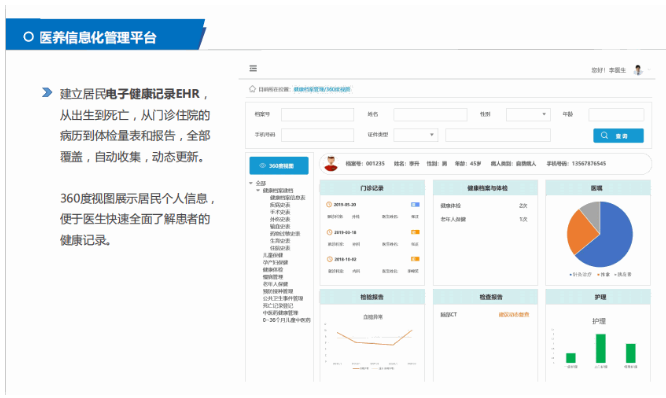Click the 门诊记录 card header
This screenshot has width=666, height=398.
372,188
